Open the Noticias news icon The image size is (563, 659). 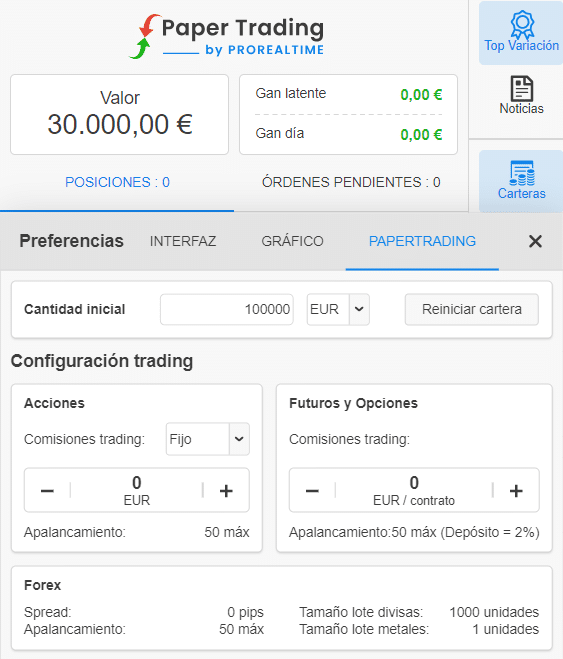click(521, 95)
